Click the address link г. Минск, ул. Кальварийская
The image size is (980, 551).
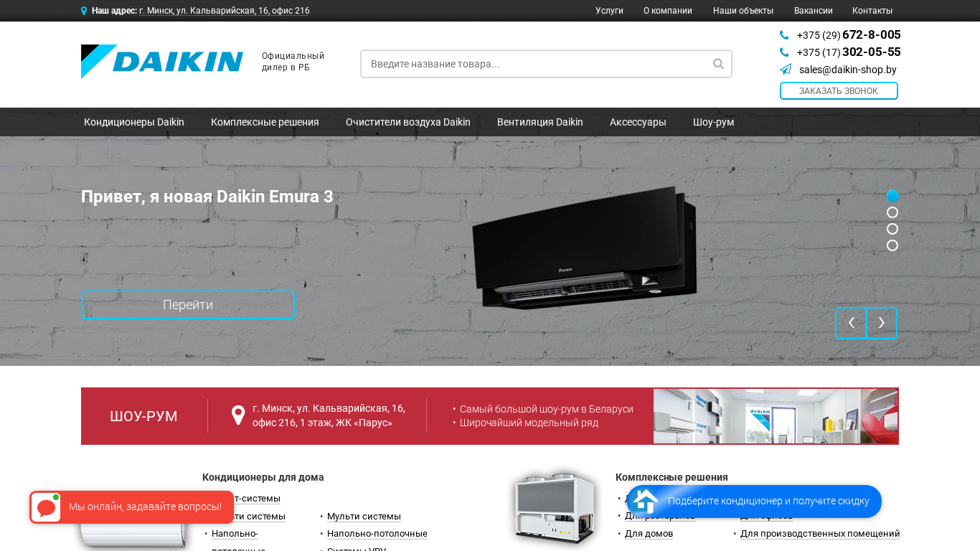tap(225, 11)
